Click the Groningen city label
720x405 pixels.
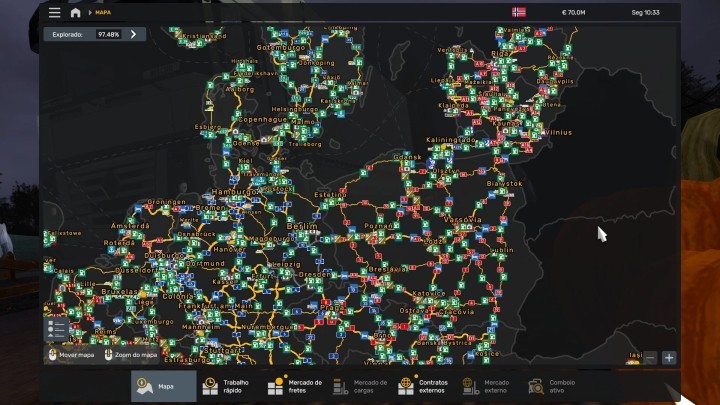pos(166,202)
